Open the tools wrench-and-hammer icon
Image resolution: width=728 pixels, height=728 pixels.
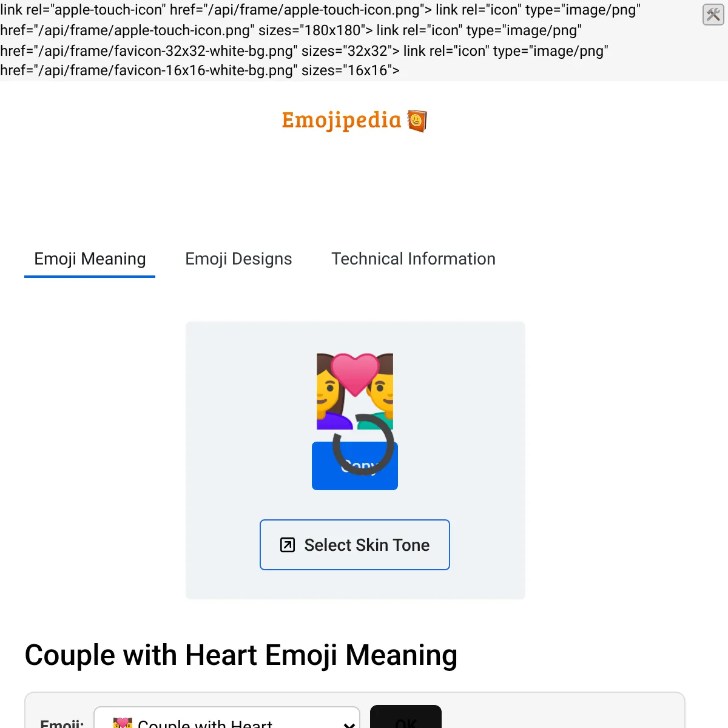713,14
